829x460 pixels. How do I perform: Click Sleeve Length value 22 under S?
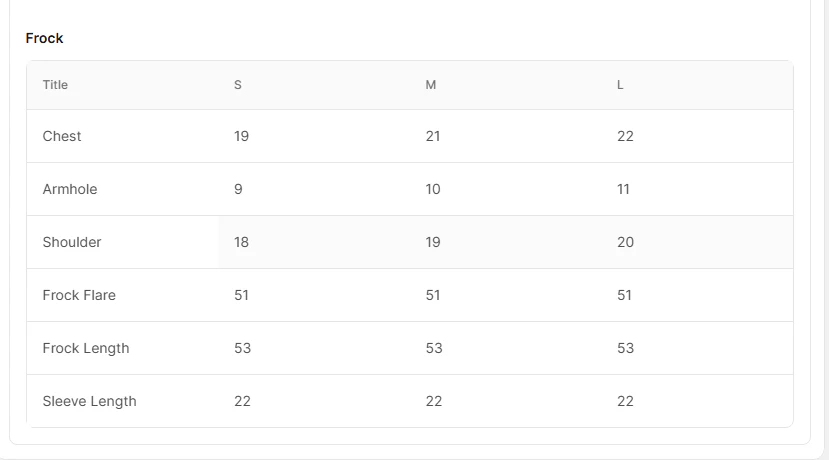[x=243, y=401]
